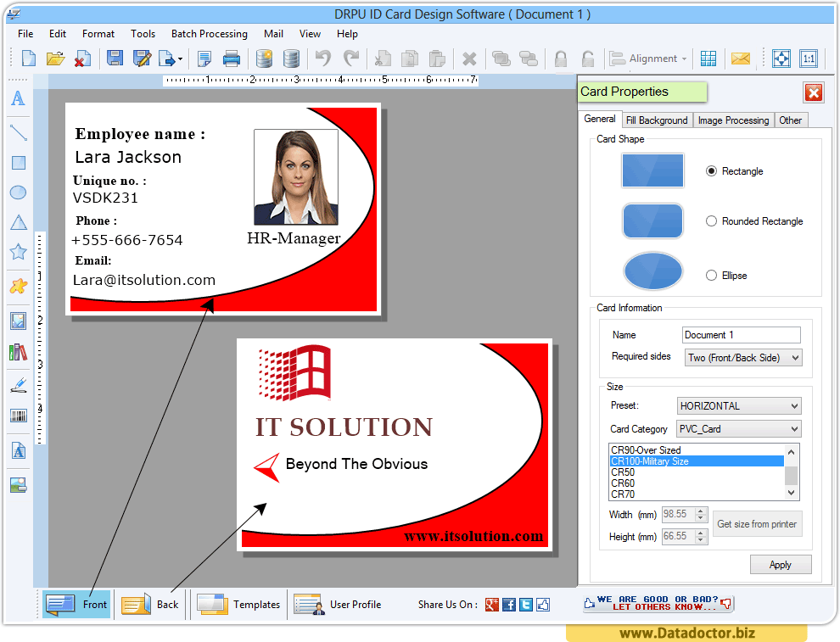Switch to the Other tab
Viewport: 840px width, 642px height.
coord(790,120)
